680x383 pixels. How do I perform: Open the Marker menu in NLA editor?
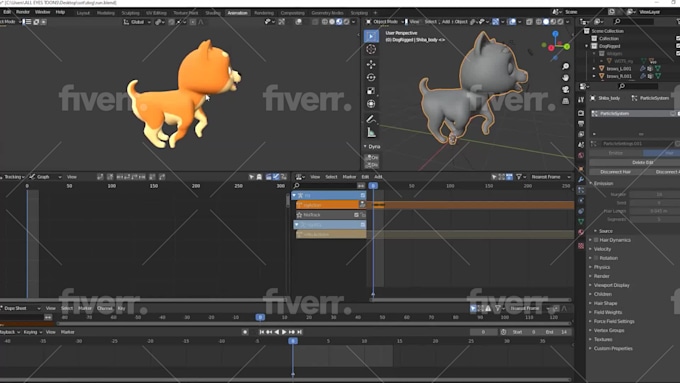349,177
